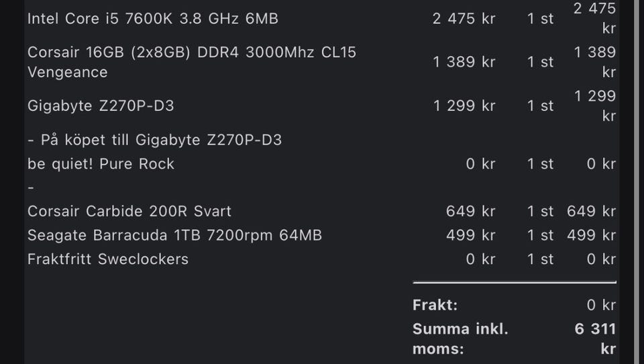Click the Fraktfritt Sweclockers line
Screen dimensions: 644x364
click(x=107, y=259)
